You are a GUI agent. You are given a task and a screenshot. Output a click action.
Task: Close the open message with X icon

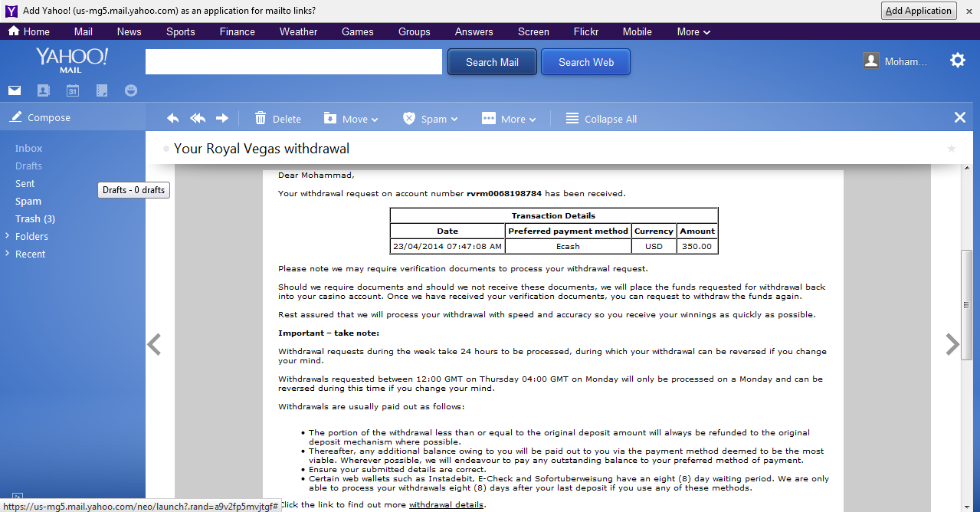click(959, 117)
